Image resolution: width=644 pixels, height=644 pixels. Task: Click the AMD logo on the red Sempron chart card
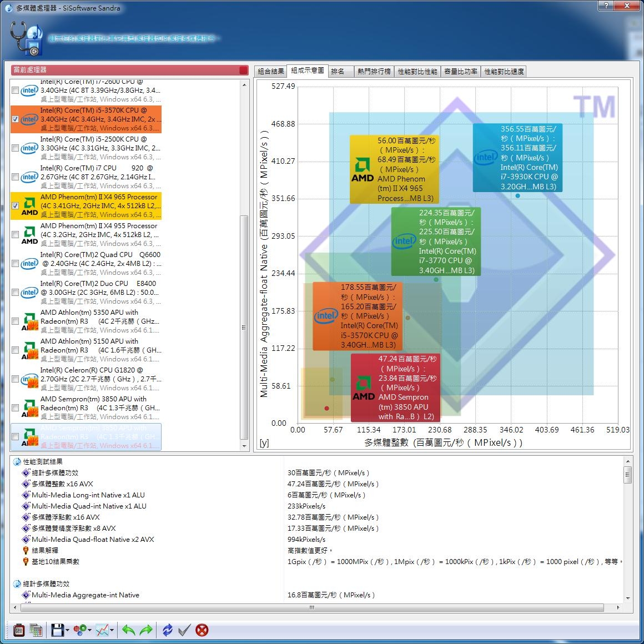click(364, 388)
